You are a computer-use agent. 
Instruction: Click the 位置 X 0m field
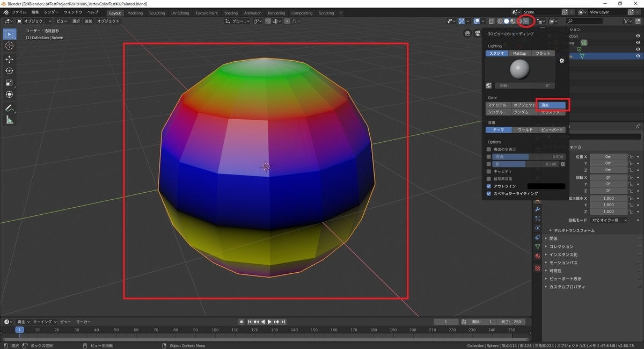[x=609, y=156]
